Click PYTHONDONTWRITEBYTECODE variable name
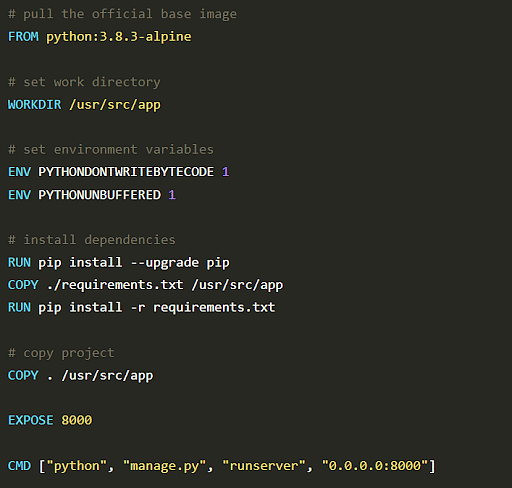The height and width of the screenshot is (488, 512). point(126,172)
